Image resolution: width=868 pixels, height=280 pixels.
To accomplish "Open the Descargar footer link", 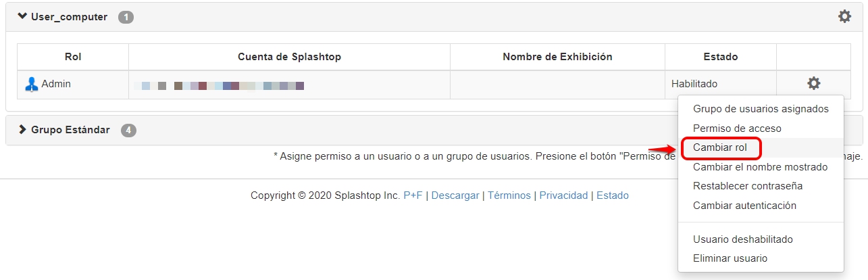I will (455, 195).
